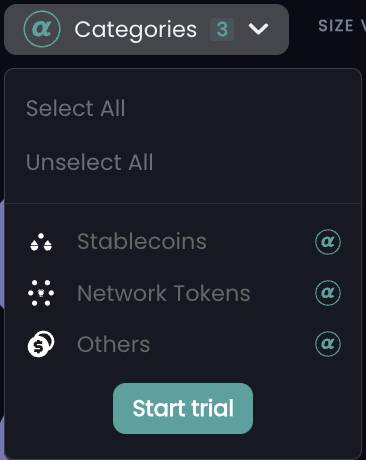Click the purple bar at left edge
The image size is (366, 460).
point(2,253)
